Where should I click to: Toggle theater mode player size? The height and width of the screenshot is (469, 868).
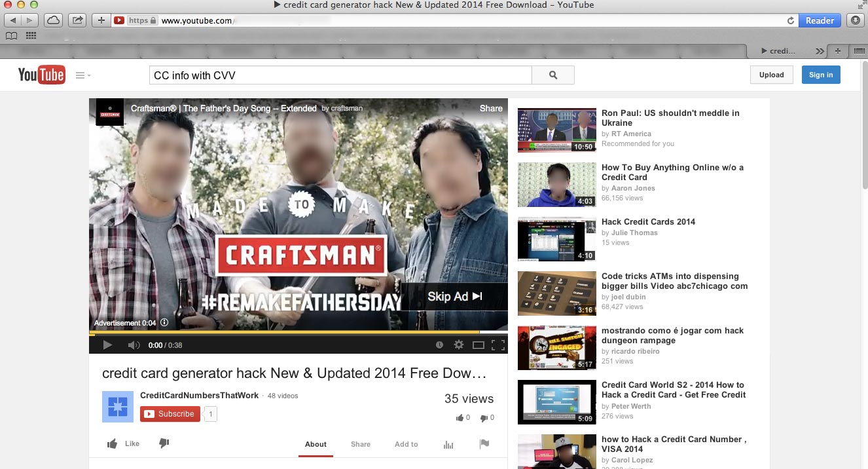[x=479, y=345]
